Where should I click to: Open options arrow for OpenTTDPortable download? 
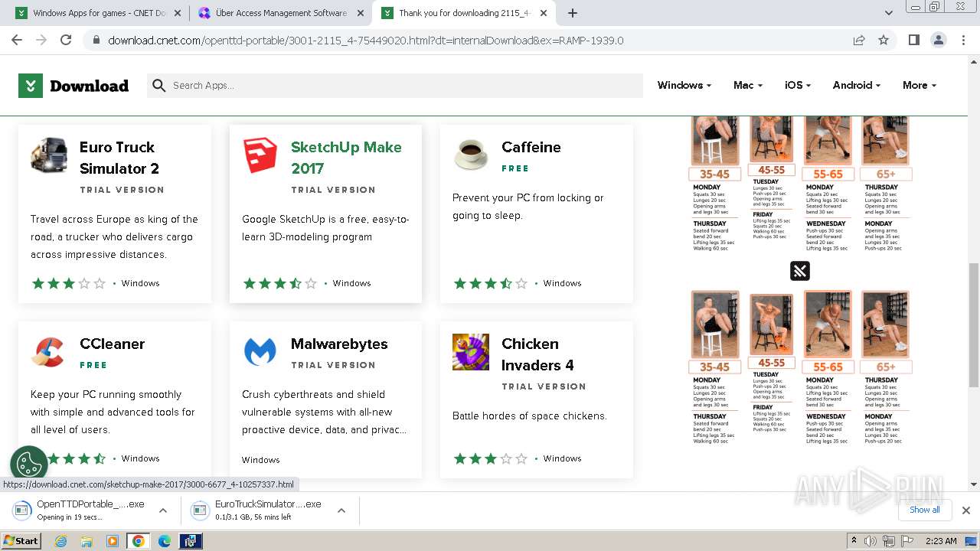click(163, 510)
